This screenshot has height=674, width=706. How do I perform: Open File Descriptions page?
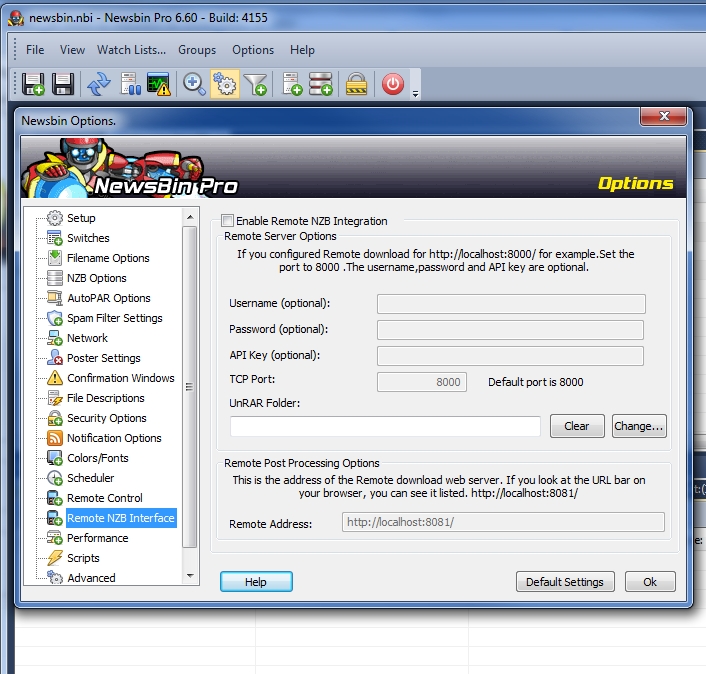click(106, 398)
